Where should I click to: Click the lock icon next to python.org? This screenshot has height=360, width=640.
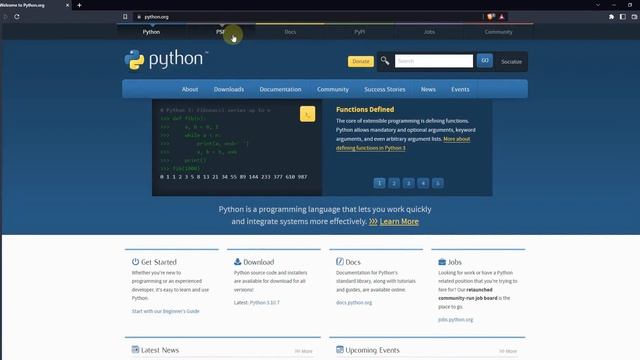pos(139,17)
